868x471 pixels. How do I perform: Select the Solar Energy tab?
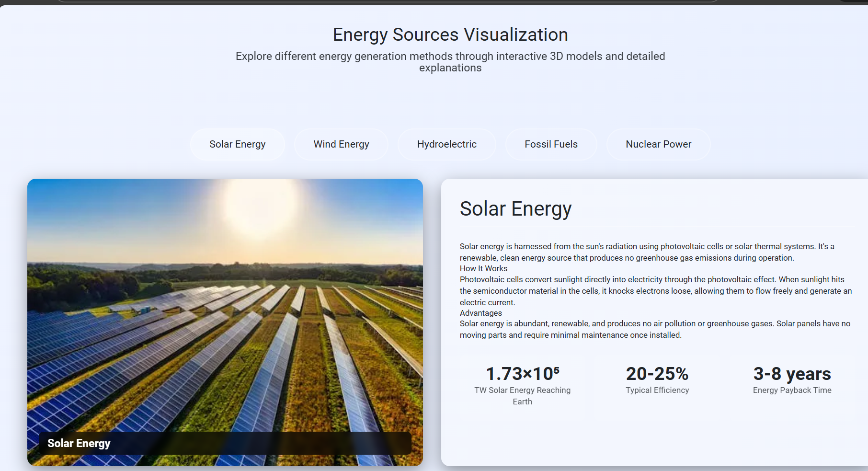point(237,144)
